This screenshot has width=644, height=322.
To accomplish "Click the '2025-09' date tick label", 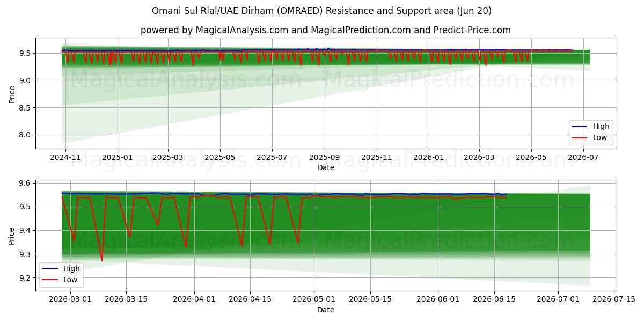I will click(324, 158).
